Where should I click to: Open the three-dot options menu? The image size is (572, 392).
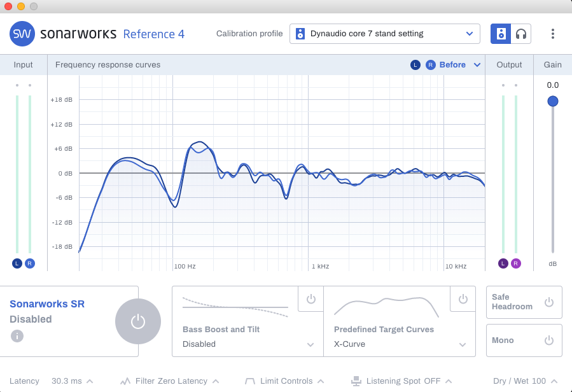(552, 34)
